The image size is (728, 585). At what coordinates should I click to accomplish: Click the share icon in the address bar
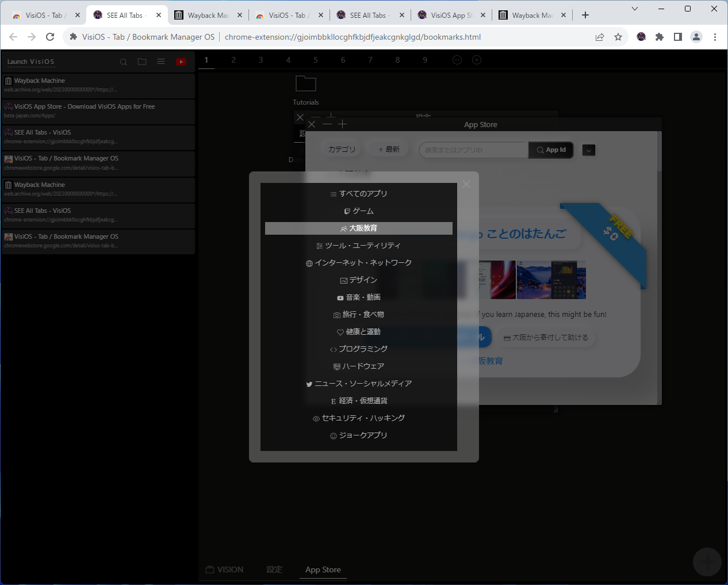click(x=600, y=37)
